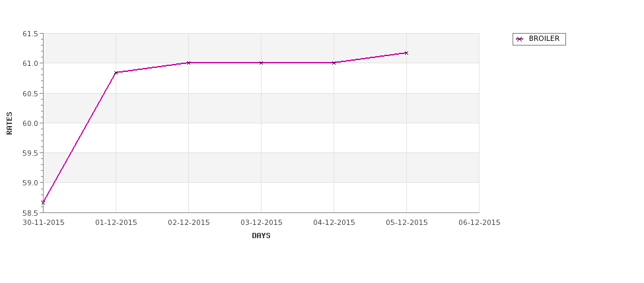Image resolution: width=644 pixels, height=283 pixels.
Task: Click the 61.5 y-axis tick label
Action: click(30, 34)
